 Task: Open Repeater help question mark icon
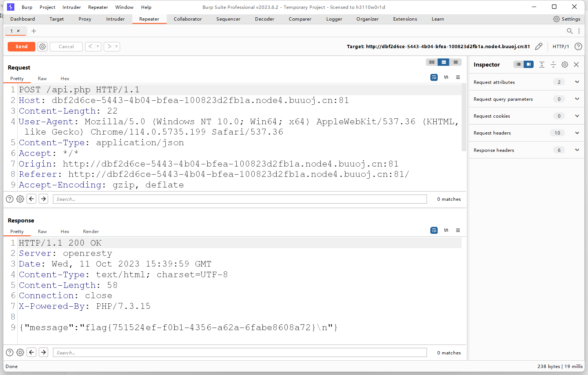(x=578, y=46)
